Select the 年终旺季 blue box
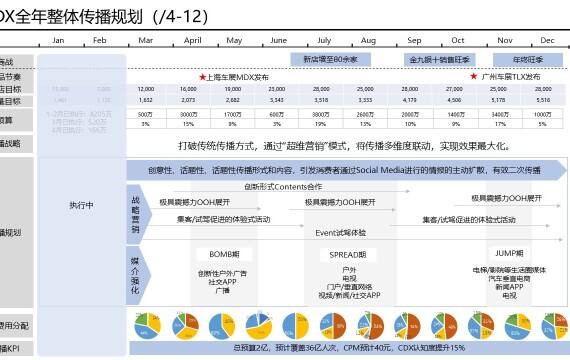 click(528, 60)
